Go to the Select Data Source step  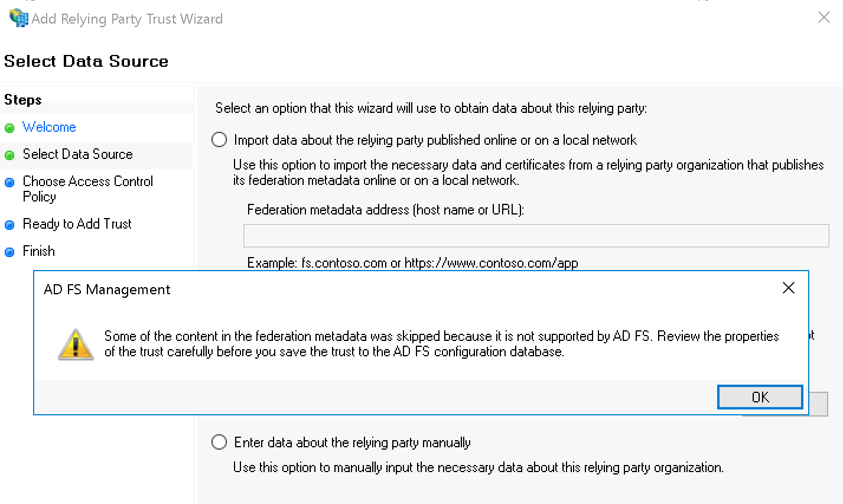pyautogui.click(x=77, y=154)
